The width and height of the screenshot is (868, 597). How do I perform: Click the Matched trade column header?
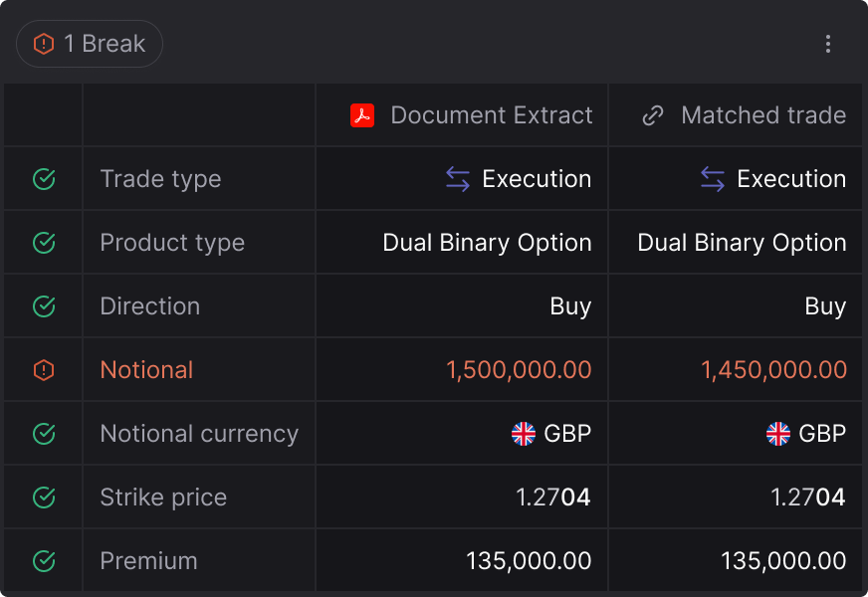736,115
